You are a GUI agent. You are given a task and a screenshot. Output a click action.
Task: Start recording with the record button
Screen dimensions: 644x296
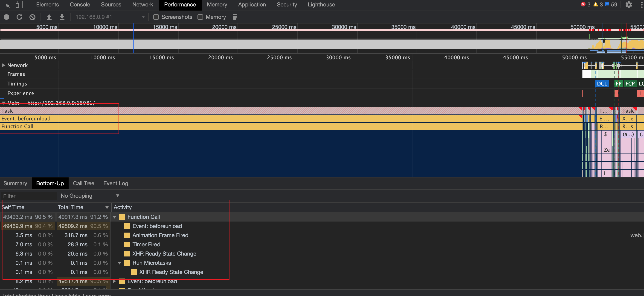tap(6, 17)
